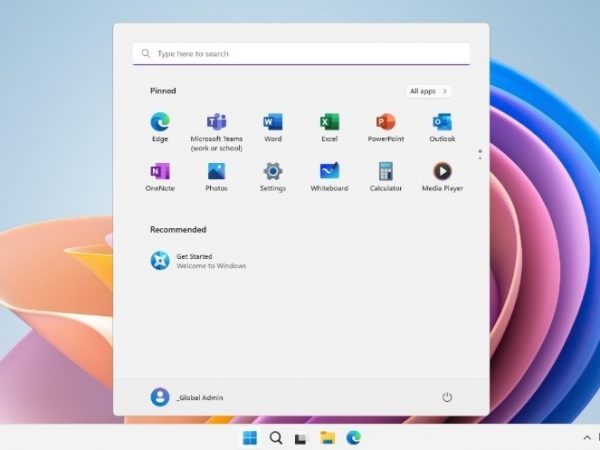Launch Excel from pinned apps
The height and width of the screenshot is (450, 600).
click(x=329, y=127)
